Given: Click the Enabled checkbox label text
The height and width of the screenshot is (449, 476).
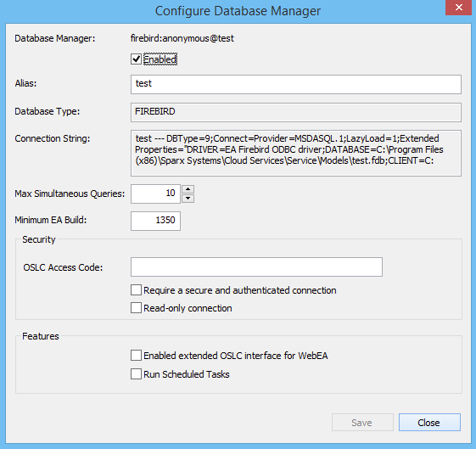Looking at the screenshot, I should (160, 59).
